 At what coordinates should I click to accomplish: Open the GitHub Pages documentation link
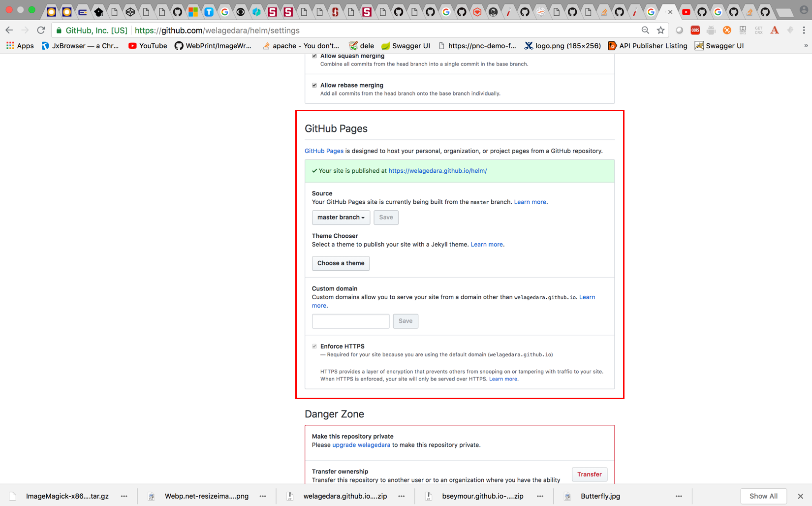pos(324,151)
